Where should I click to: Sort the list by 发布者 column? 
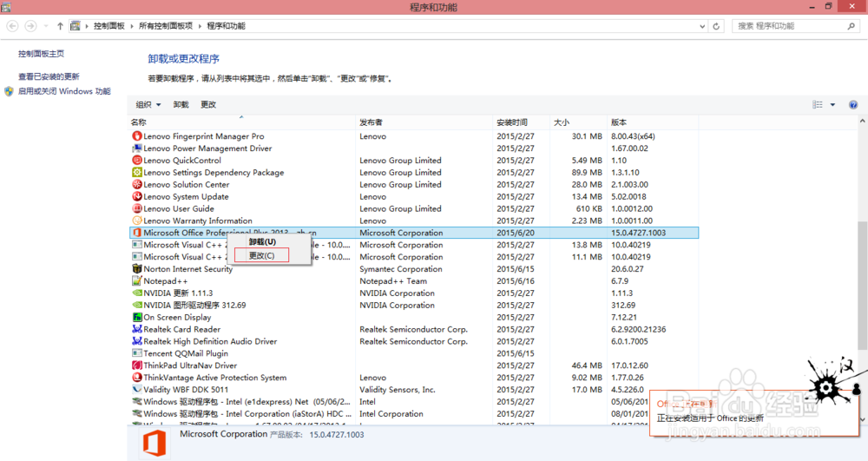tap(424, 122)
